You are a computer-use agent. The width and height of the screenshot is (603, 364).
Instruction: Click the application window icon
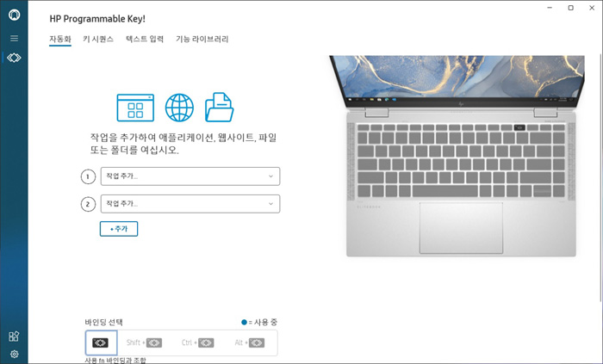pos(135,108)
